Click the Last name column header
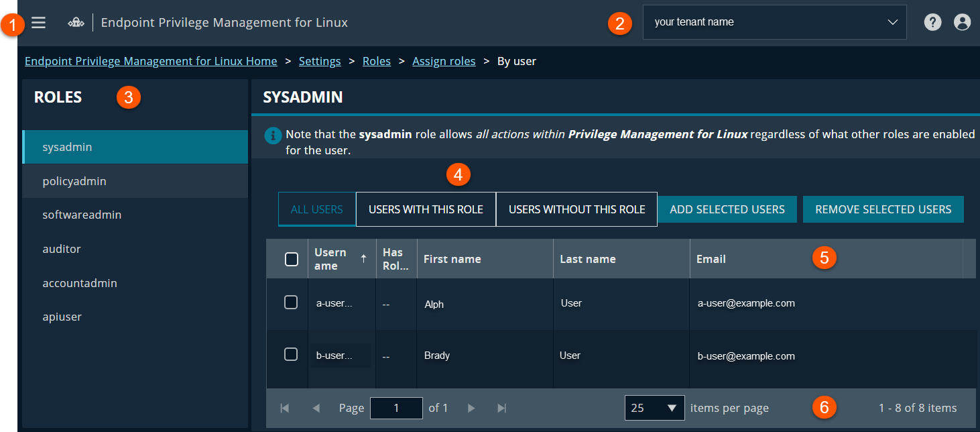Viewport: 980px width, 432px height. coord(621,259)
